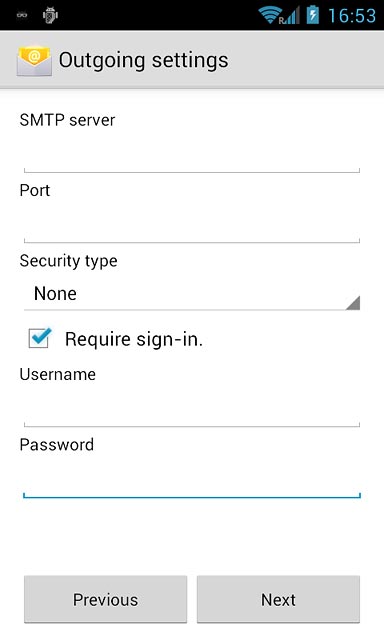Tap the 16:53 clock in status bar
The image size is (384, 640).
pos(352,16)
